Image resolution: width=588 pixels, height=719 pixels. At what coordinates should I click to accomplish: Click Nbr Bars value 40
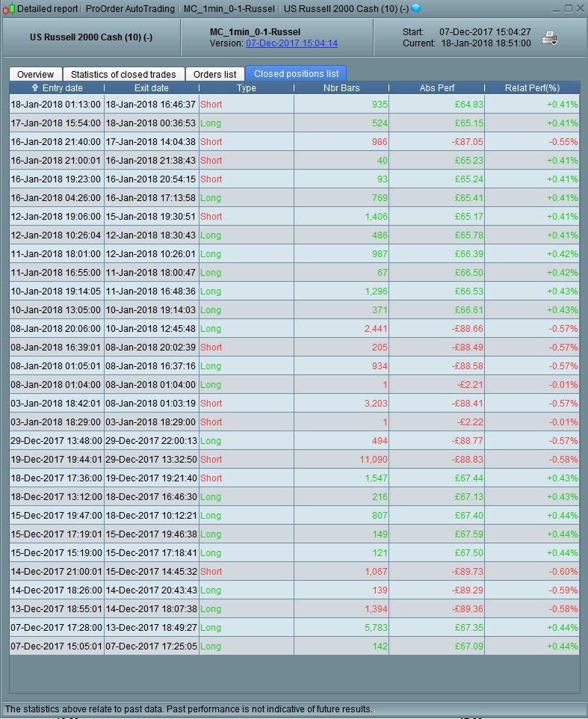[383, 161]
